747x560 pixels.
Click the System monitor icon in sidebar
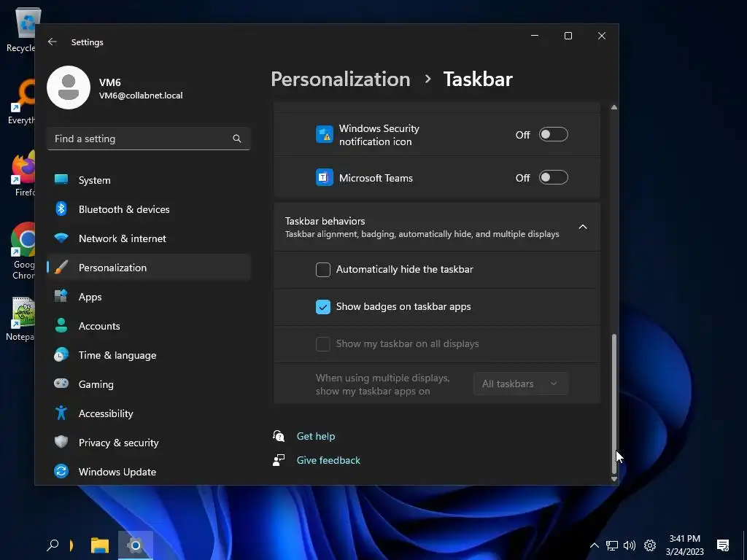[x=61, y=179]
